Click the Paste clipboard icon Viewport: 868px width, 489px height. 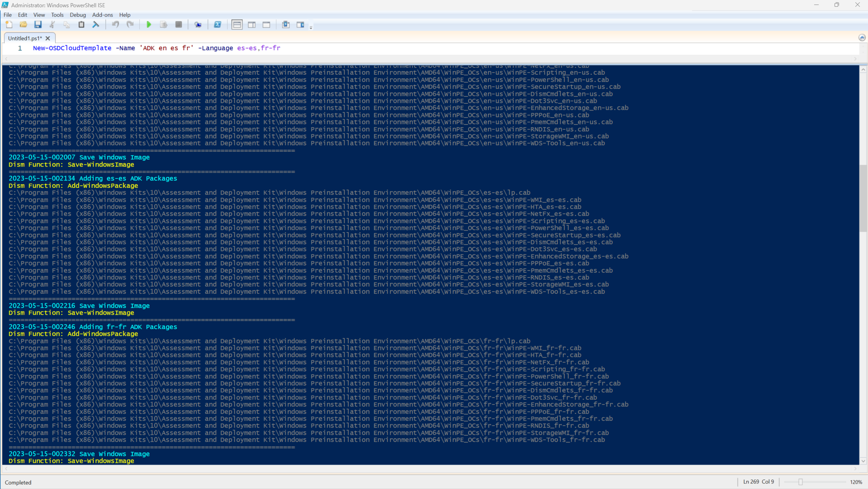point(81,25)
